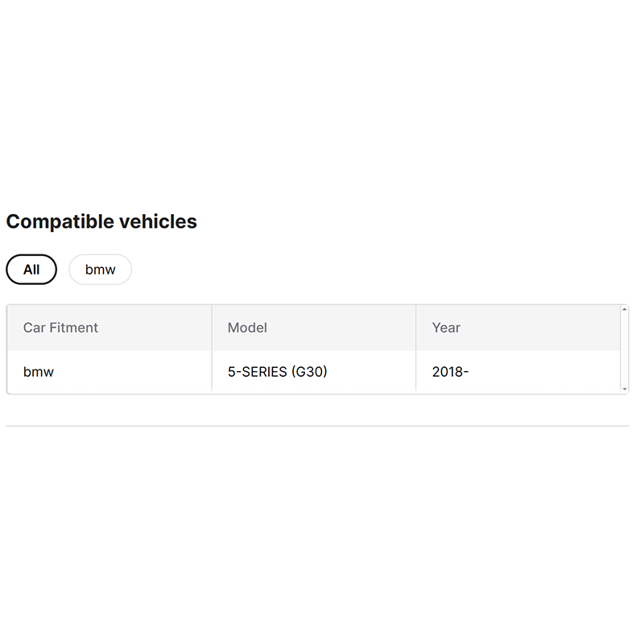Viewport: 644px width, 644px height.
Task: Filter compatible vehicles by "bmw" pill
Action: coord(100,270)
